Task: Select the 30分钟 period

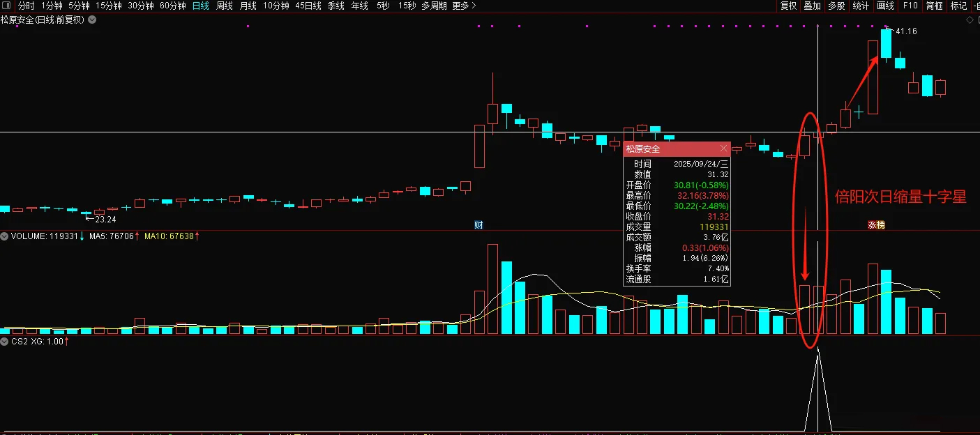Action: [141, 6]
